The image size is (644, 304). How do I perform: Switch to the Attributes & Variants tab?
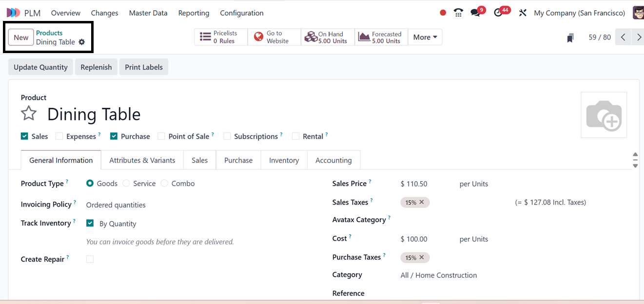pyautogui.click(x=142, y=160)
